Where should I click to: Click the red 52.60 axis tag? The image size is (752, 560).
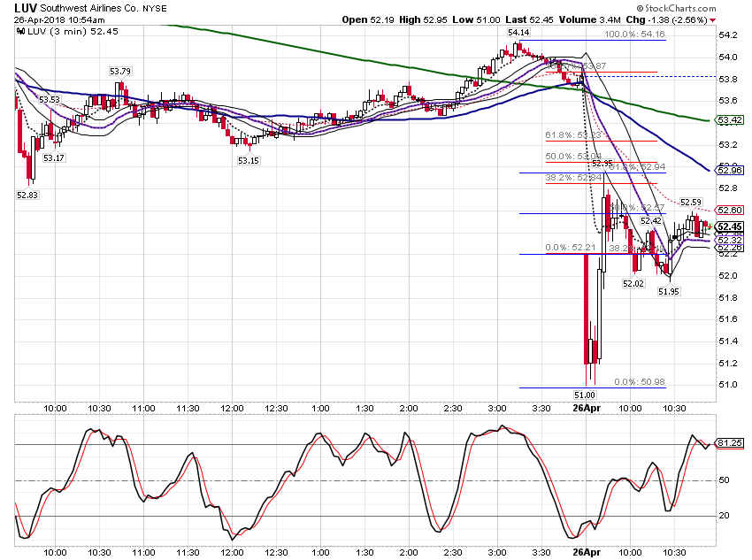click(730, 210)
